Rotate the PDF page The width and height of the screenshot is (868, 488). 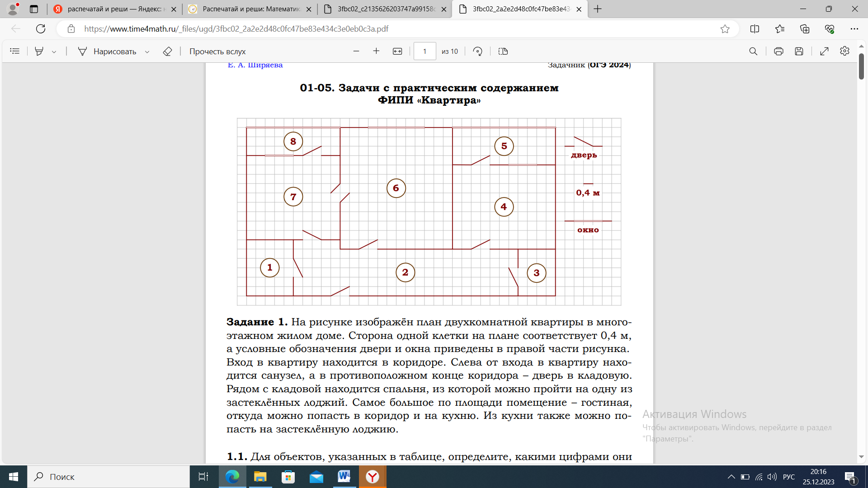(x=478, y=51)
